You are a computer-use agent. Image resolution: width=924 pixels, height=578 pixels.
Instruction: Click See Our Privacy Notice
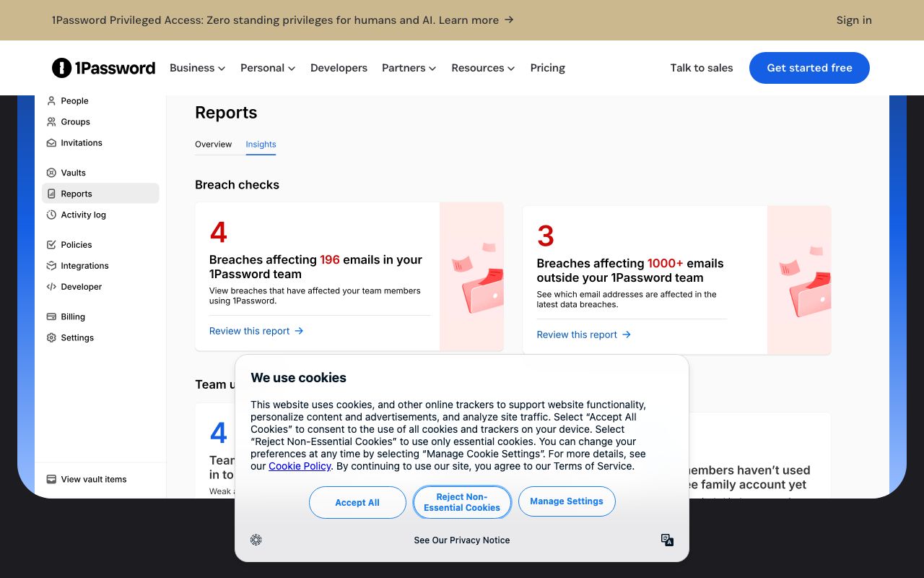pos(462,540)
